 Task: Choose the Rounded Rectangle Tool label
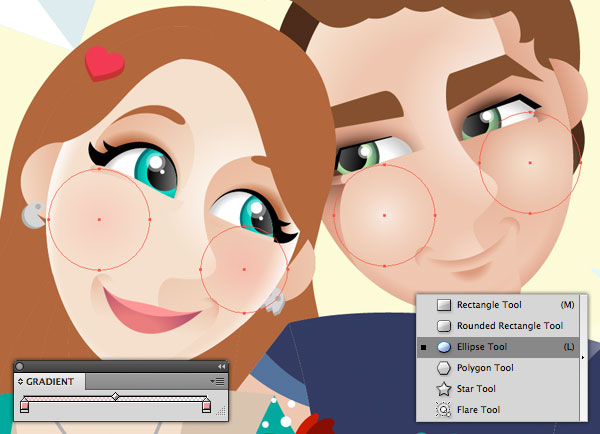click(x=510, y=326)
